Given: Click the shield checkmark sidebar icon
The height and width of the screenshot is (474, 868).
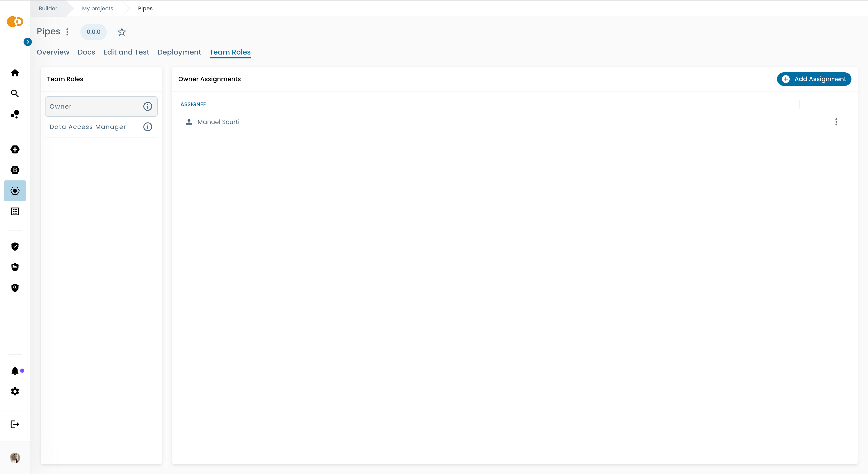Looking at the screenshot, I should pos(15,246).
